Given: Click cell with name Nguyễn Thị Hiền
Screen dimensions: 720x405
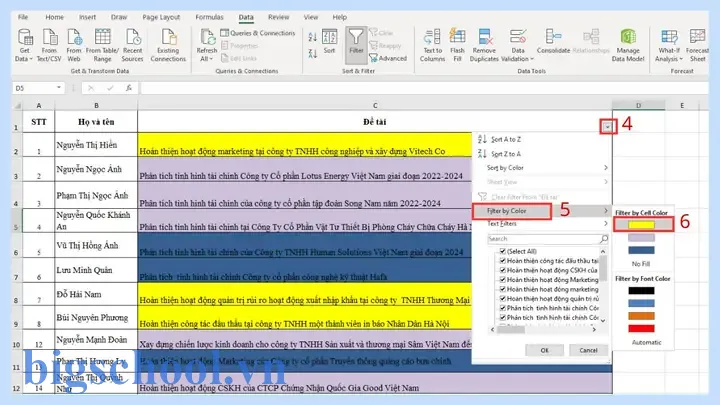Looking at the screenshot, I should 96,145.
